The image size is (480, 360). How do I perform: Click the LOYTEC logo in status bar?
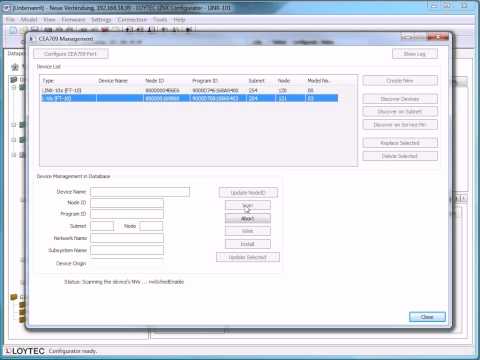pyautogui.click(x=25, y=351)
